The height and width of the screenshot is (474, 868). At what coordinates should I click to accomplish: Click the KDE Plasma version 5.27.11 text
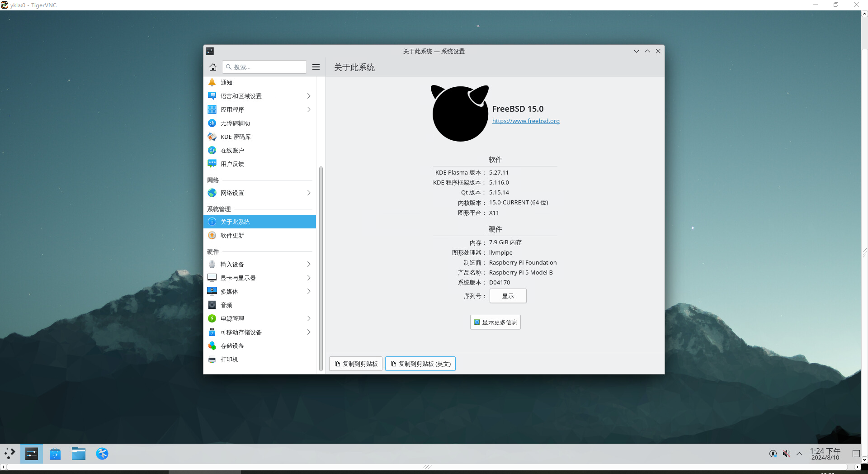click(499, 172)
